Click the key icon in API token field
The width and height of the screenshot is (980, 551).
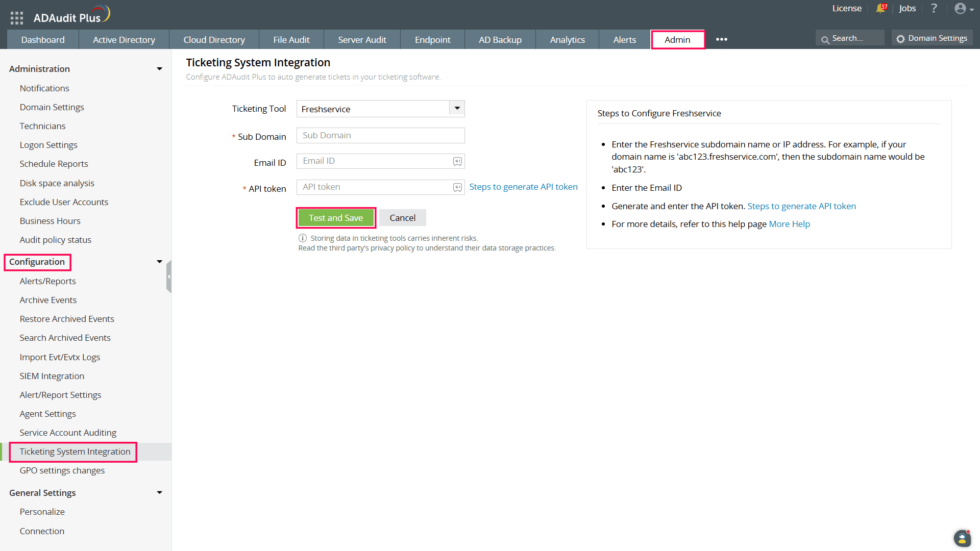point(457,188)
